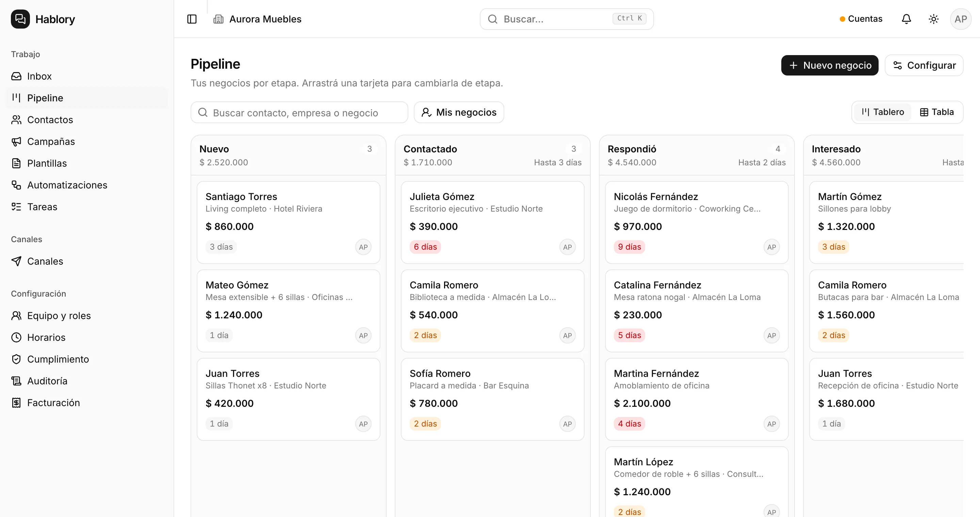Open Canales send icon item
980x517 pixels.
(x=87, y=261)
